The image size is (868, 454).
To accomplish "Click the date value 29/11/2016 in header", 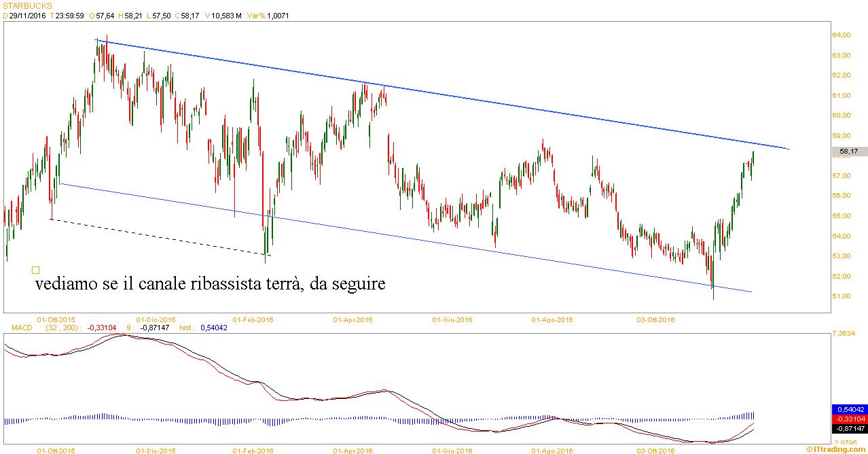I will 28,16.
